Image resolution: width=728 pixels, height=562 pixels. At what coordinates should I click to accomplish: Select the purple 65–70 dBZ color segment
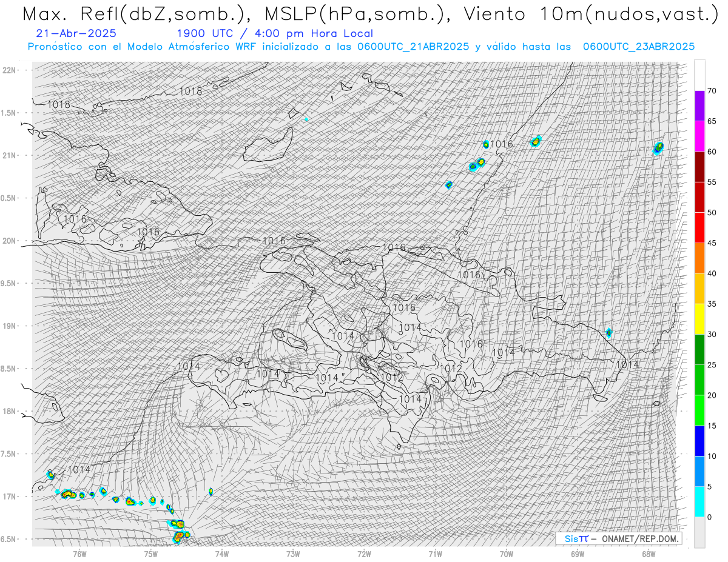tap(699, 106)
